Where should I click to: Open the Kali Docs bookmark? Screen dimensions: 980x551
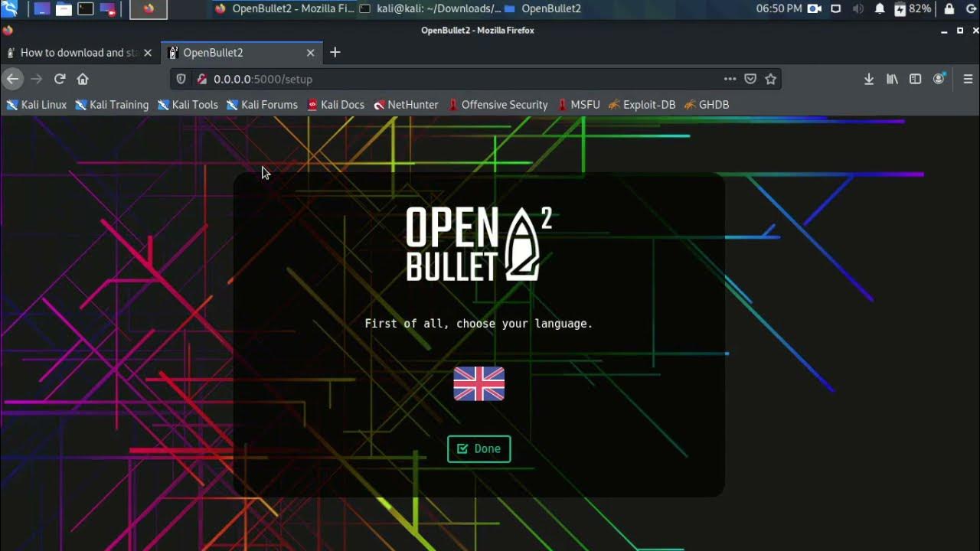(335, 105)
